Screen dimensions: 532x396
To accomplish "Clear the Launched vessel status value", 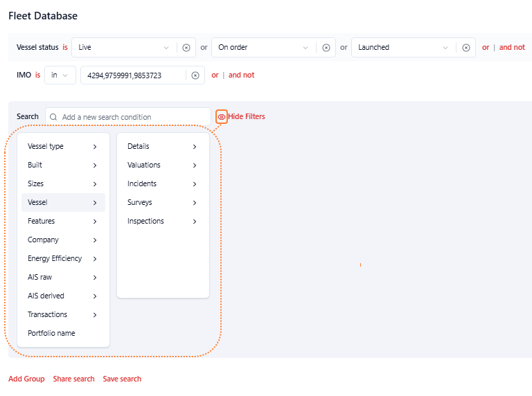I will pos(466,48).
